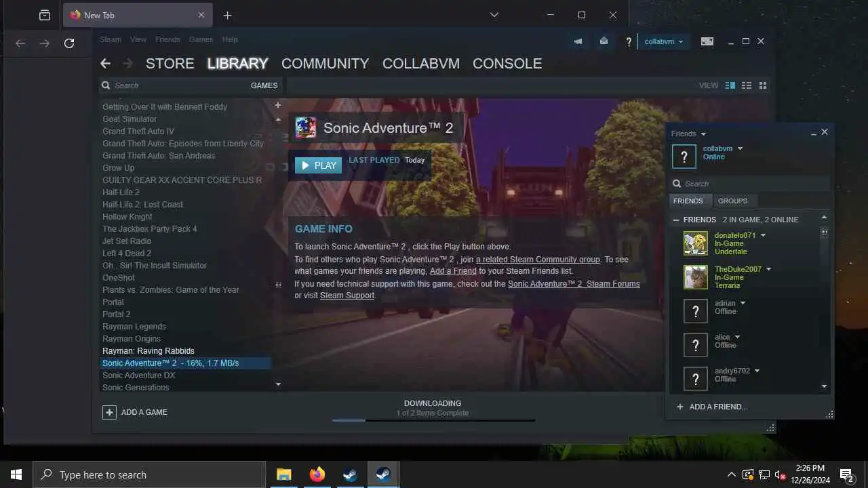Click the Add a Friend link in Game Info
This screenshot has width=868, height=488.
453,271
